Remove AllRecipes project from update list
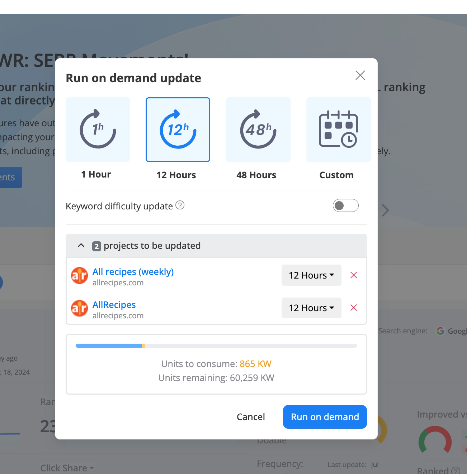 click(353, 308)
